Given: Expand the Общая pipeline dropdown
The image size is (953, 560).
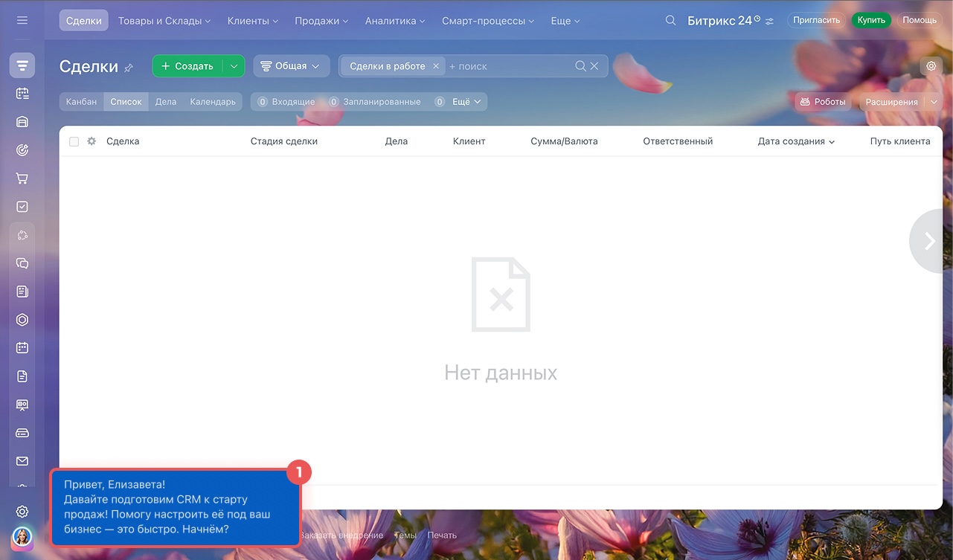Looking at the screenshot, I should pyautogui.click(x=291, y=66).
